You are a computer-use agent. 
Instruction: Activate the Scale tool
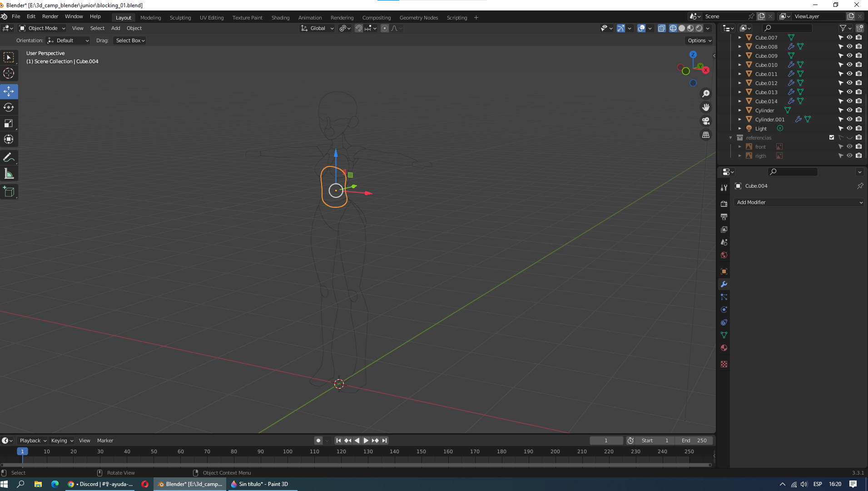click(9, 123)
